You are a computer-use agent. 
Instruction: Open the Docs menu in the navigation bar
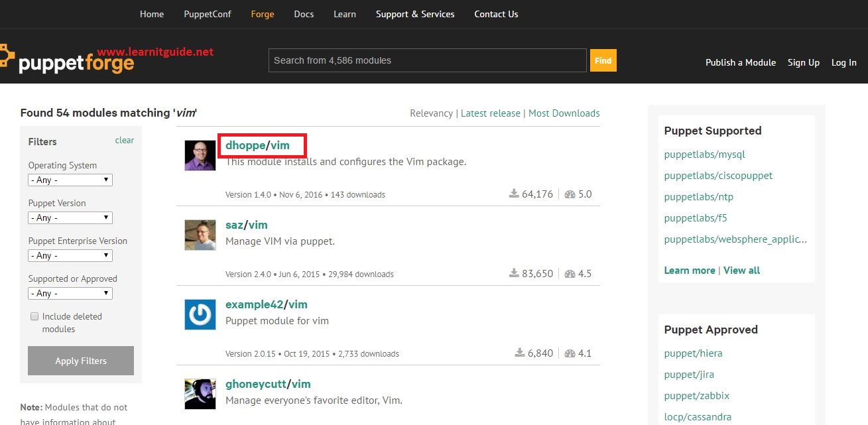click(x=304, y=14)
